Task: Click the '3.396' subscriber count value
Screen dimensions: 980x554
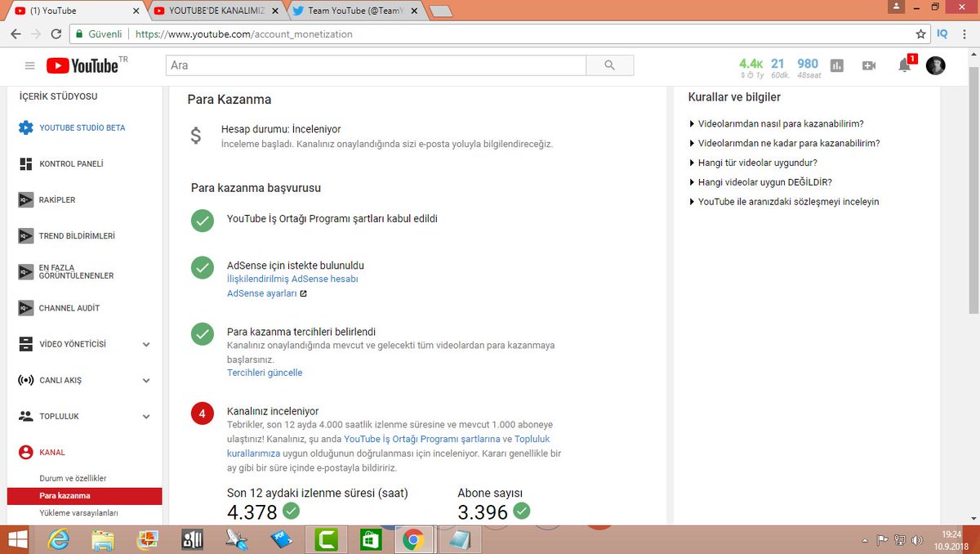Action: click(483, 512)
